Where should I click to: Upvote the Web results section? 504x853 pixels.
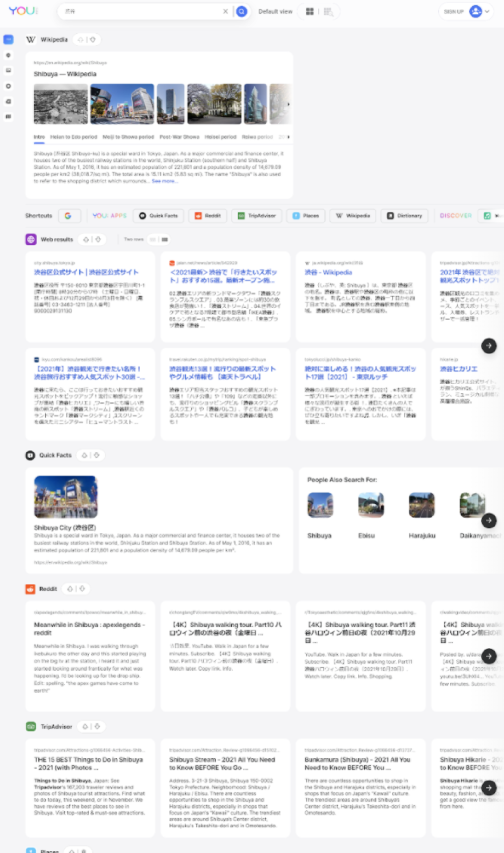(86, 239)
